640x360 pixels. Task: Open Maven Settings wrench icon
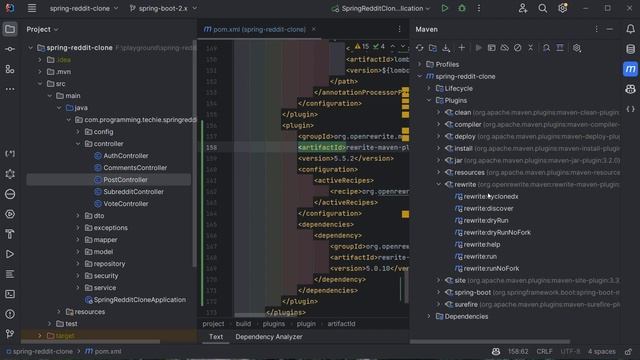point(577,48)
